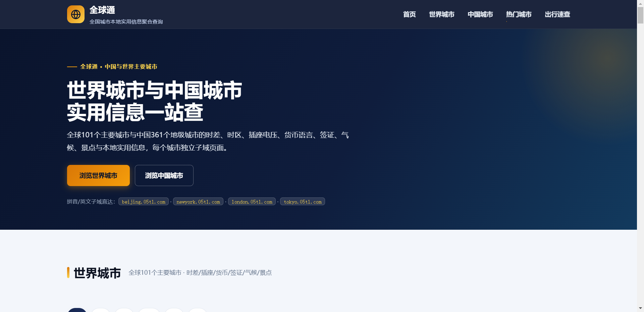The image size is (644, 312).
Task: Click the 全球通 globe logo icon
Action: [76, 14]
